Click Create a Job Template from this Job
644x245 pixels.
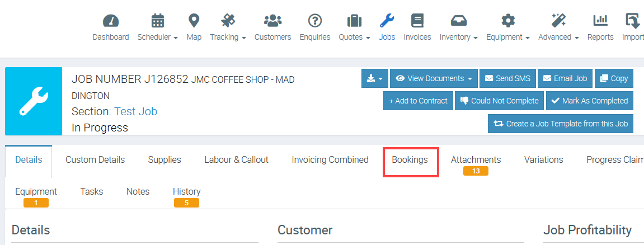click(561, 124)
